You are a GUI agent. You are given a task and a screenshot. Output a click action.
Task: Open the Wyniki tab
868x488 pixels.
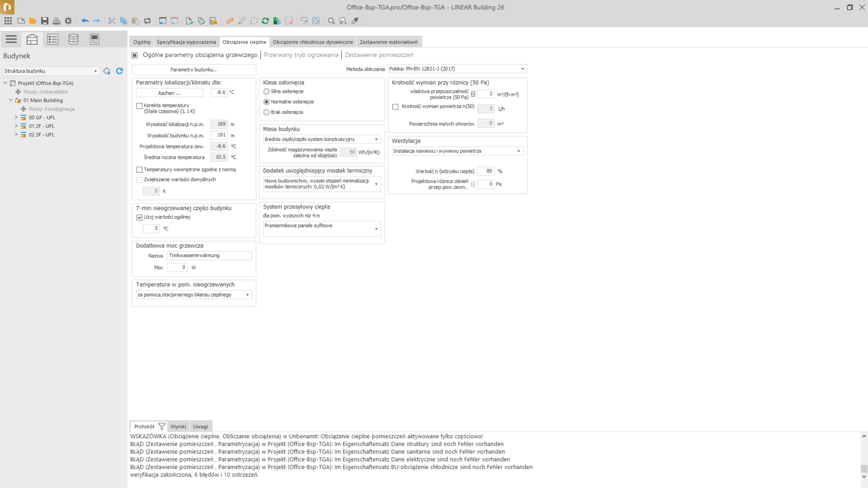[178, 427]
